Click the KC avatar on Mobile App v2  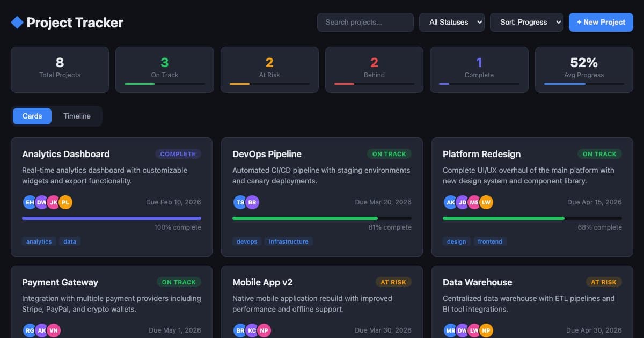(252, 330)
